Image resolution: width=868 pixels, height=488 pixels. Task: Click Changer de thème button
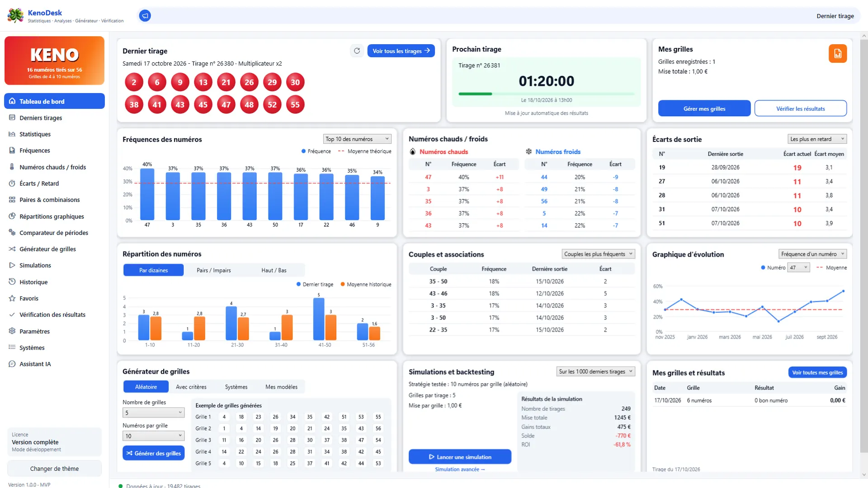click(54, 469)
